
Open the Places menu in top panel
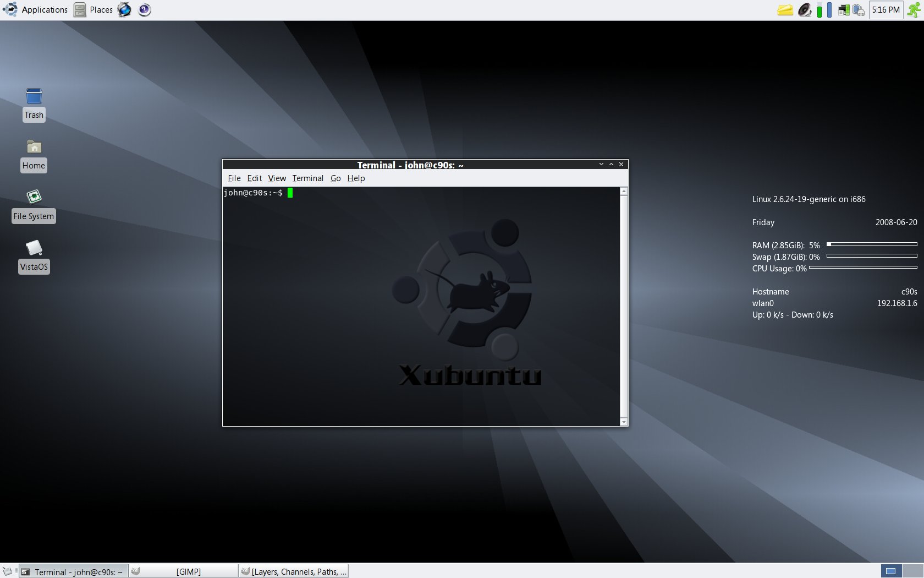coord(94,10)
